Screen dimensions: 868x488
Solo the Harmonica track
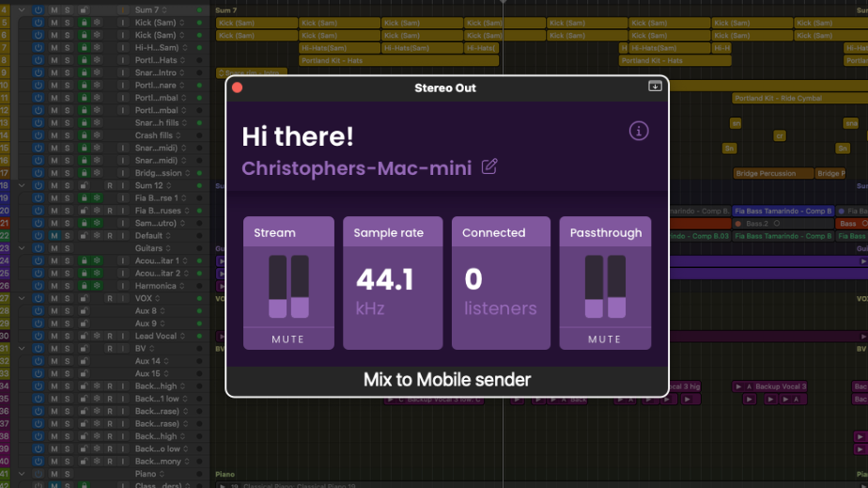67,286
